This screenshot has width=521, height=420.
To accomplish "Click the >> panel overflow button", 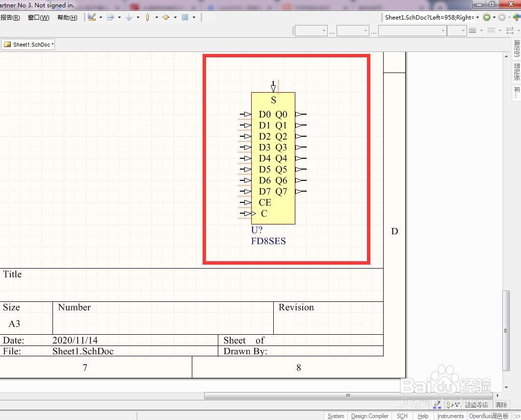I will [x=518, y=416].
